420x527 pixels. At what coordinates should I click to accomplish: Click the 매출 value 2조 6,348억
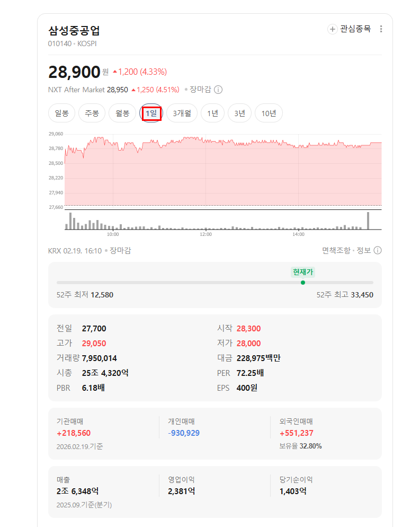pyautogui.click(x=77, y=491)
